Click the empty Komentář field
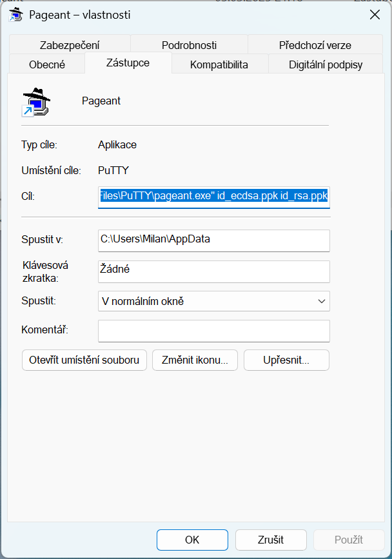This screenshot has height=559, width=392. (x=214, y=331)
